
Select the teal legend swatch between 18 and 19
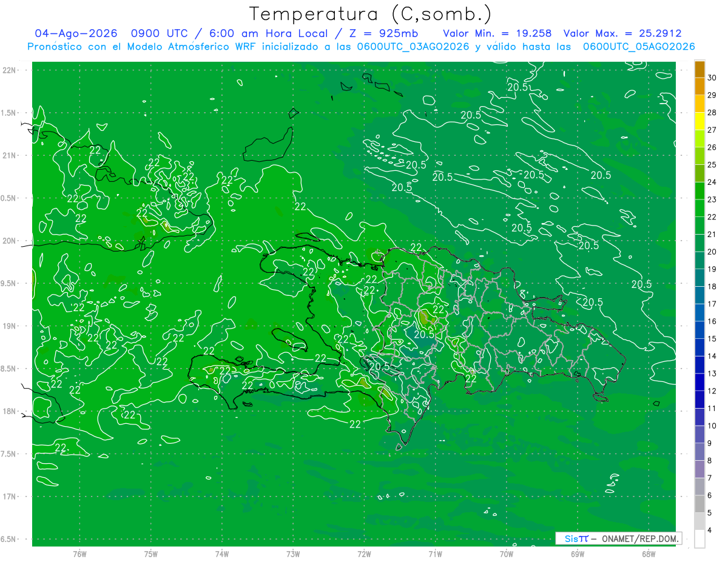click(x=699, y=278)
